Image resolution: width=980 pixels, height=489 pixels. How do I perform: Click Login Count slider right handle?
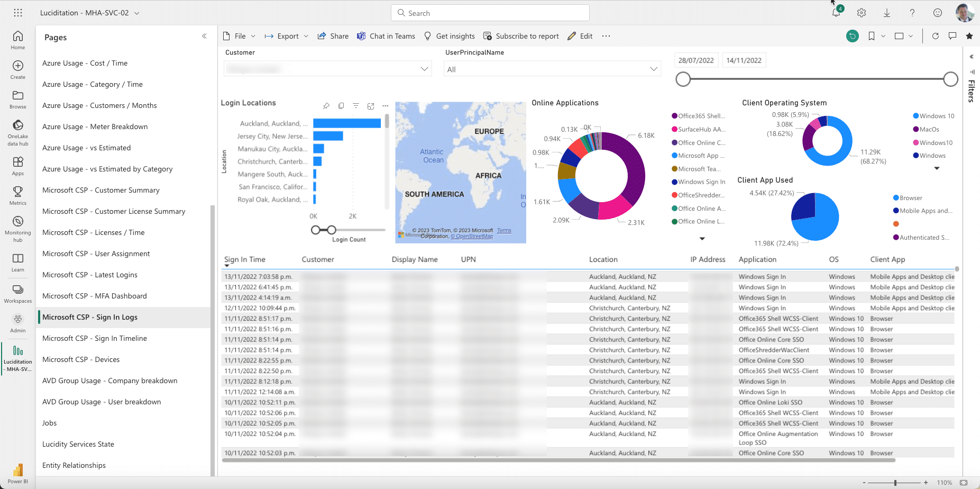pos(332,230)
